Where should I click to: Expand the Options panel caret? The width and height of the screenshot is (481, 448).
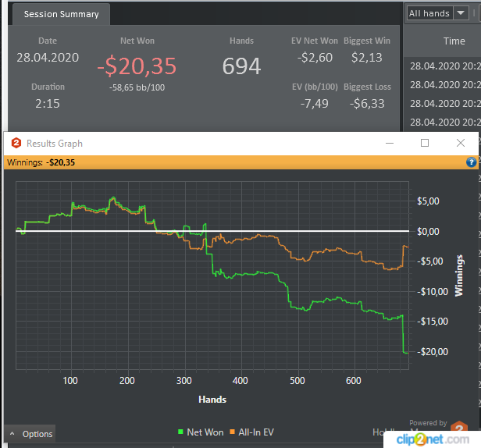coord(12,434)
